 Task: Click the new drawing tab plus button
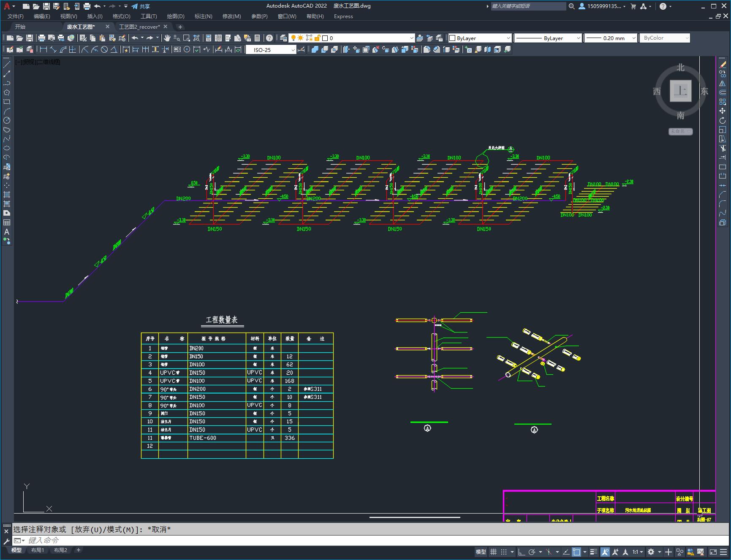tap(180, 27)
